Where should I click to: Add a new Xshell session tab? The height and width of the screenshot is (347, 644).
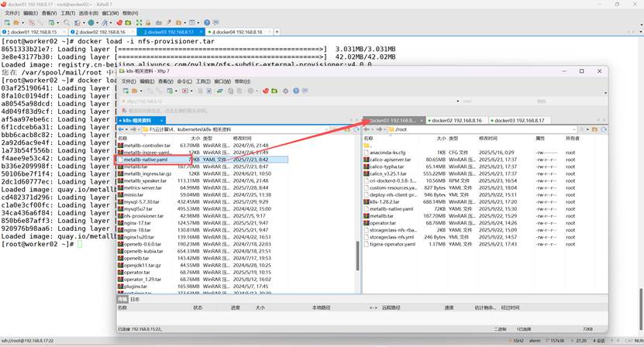(x=277, y=32)
